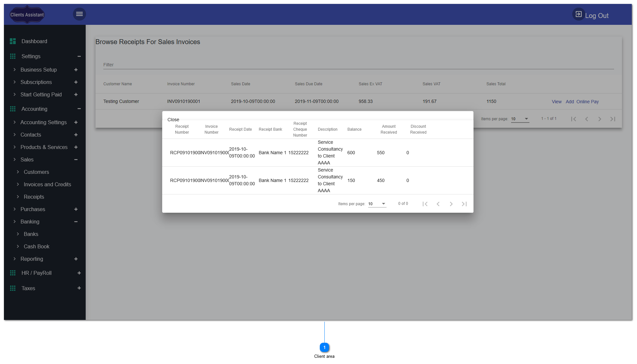This screenshot has height=364, width=637.
Task: Click the Close button on receipt modal
Action: pyautogui.click(x=174, y=119)
